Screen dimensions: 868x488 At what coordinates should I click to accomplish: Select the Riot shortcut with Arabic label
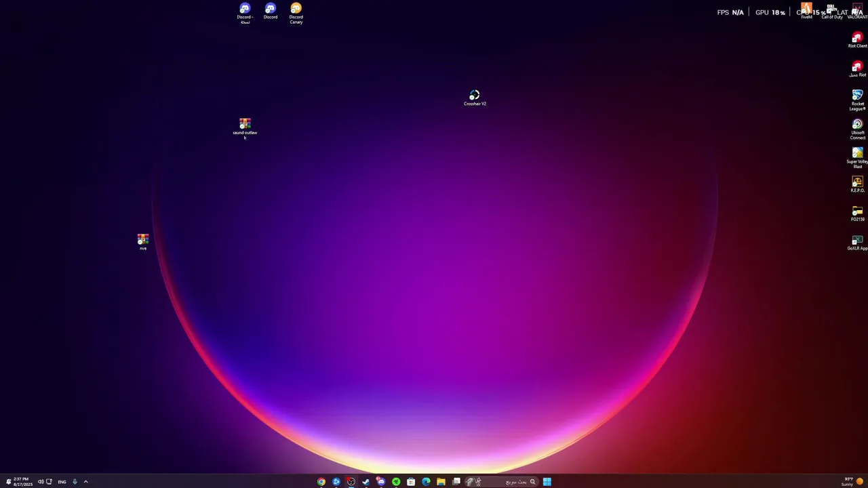point(857,69)
